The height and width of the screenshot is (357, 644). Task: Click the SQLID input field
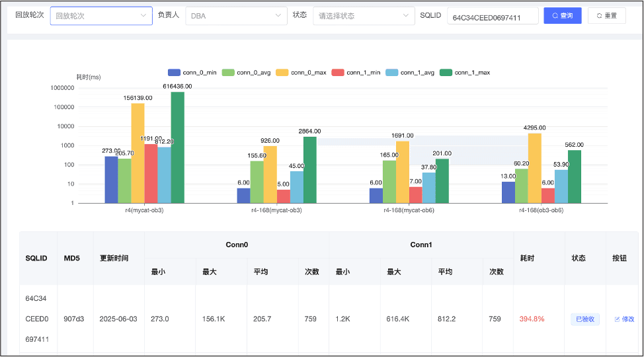pyautogui.click(x=493, y=17)
